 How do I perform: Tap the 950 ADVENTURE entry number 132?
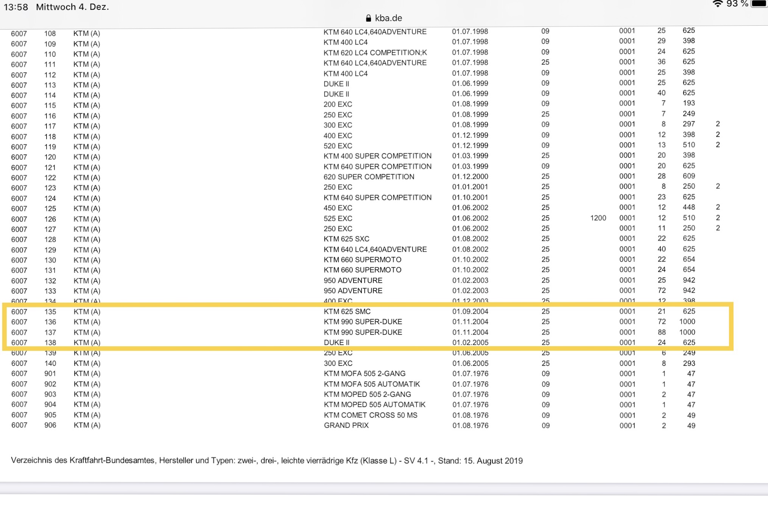353,280
